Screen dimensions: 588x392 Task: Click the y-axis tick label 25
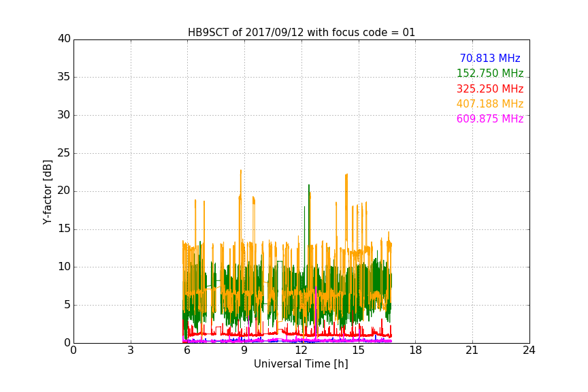pos(64,152)
